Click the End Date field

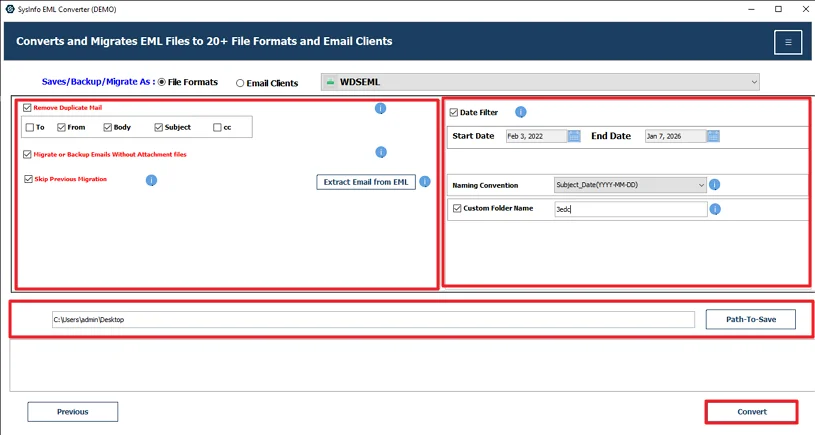tap(675, 136)
